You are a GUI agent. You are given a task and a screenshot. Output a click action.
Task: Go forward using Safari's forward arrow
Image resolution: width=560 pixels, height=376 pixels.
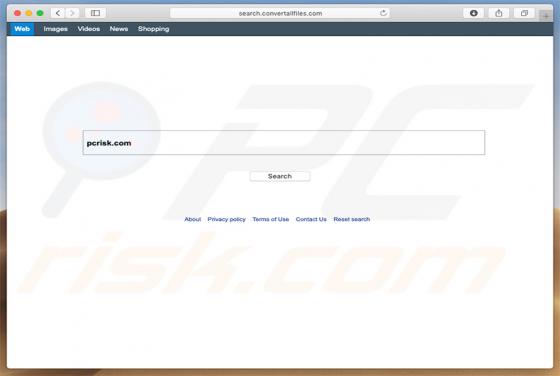(72, 13)
